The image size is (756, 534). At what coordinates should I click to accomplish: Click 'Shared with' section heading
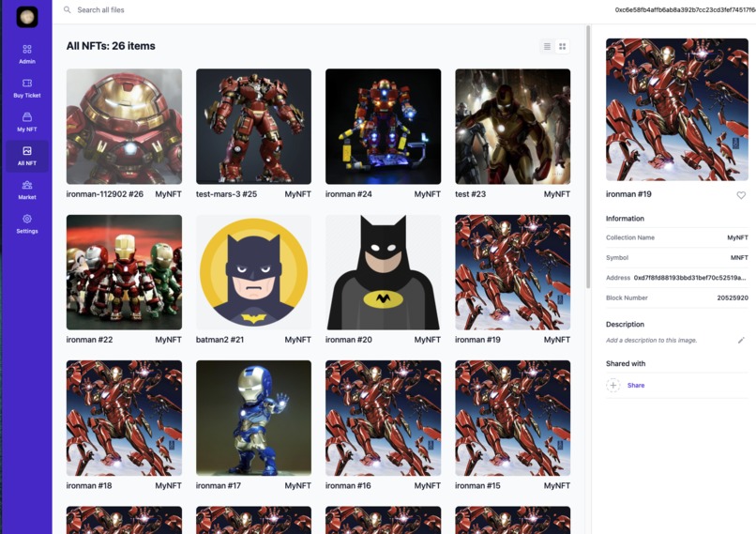[x=626, y=363]
